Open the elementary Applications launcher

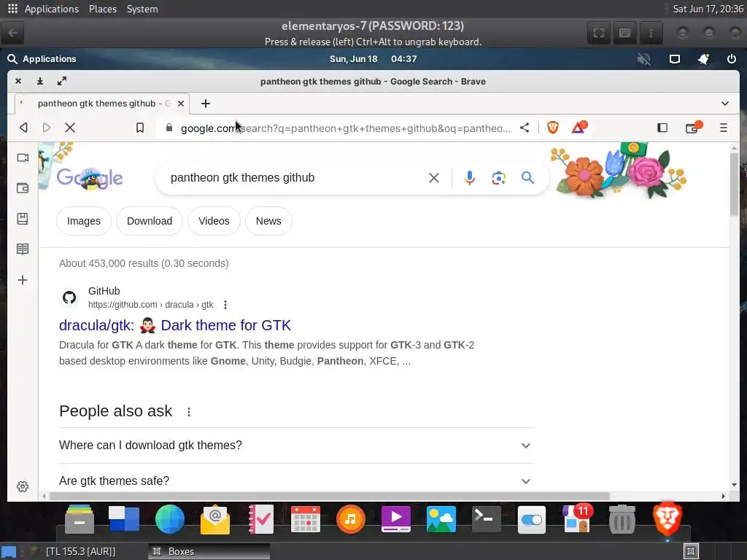click(x=42, y=59)
